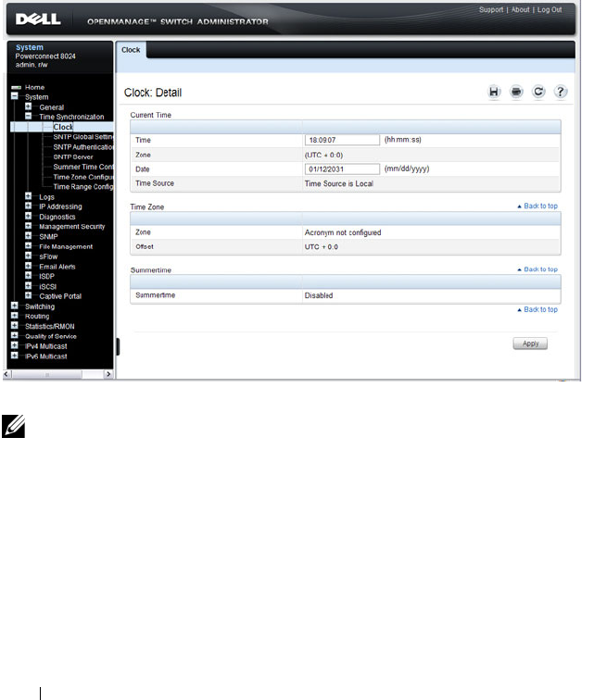Image resolution: width=594 pixels, height=700 pixels.
Task: Expand the IP Addressing node
Action: coord(28,206)
